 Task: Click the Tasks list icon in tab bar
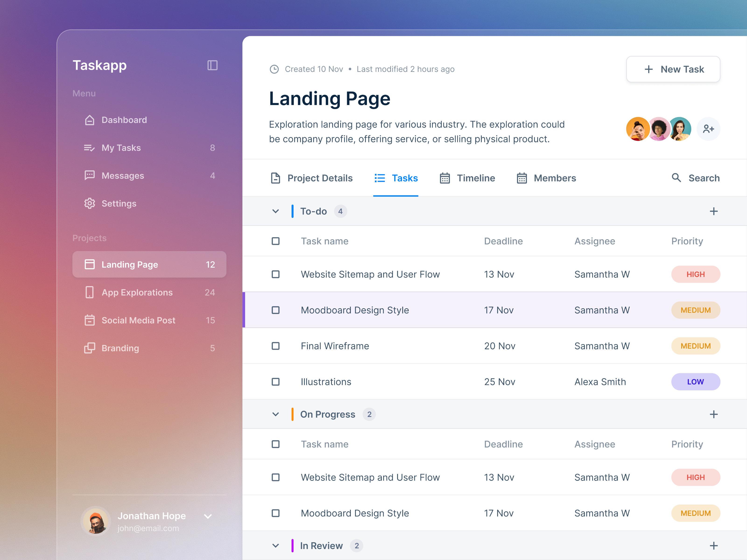[x=380, y=178]
